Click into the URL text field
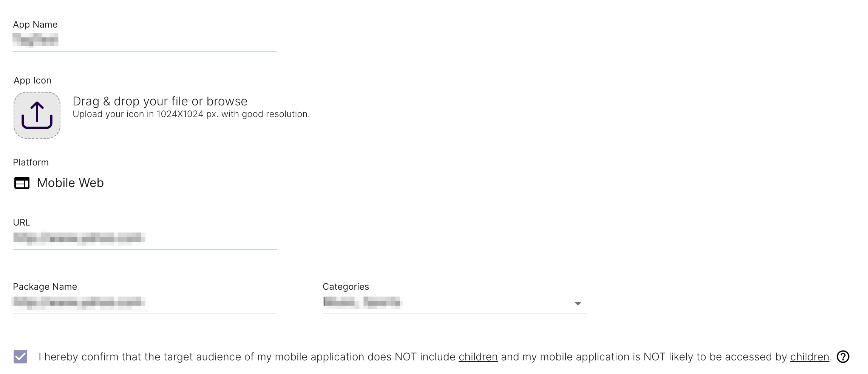Image resolution: width=868 pixels, height=374 pixels. (x=145, y=239)
